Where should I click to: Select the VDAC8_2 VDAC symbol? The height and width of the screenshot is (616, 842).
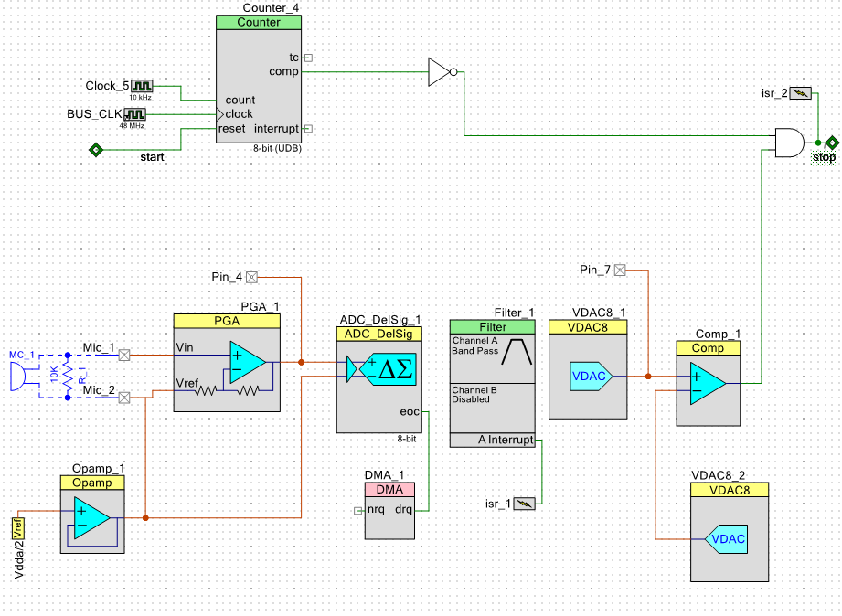[726, 539]
